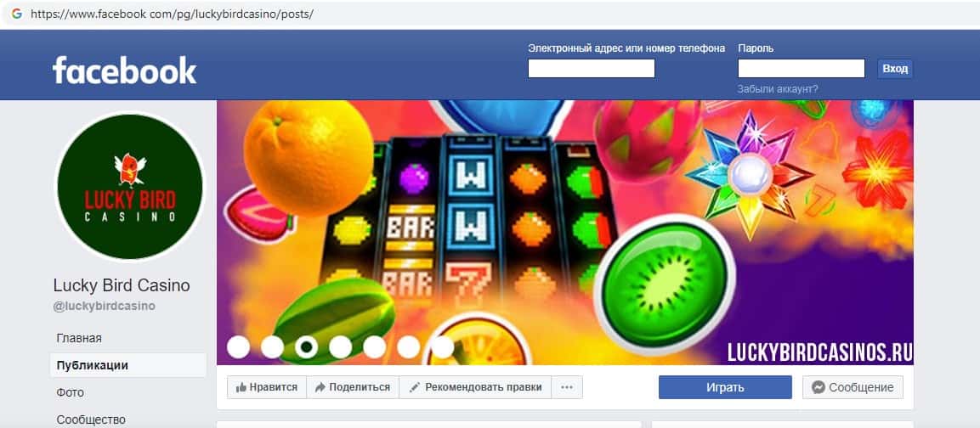
Task: Select the third highlighted carousel dot
Action: click(x=306, y=346)
